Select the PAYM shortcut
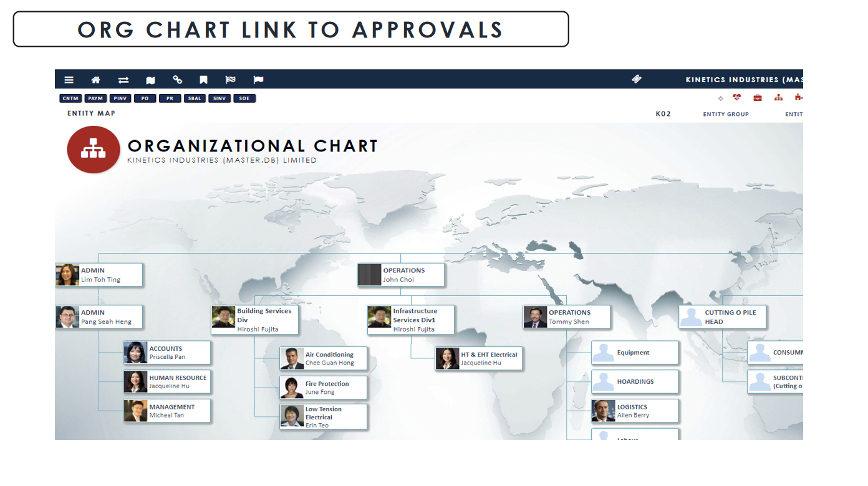 (95, 98)
